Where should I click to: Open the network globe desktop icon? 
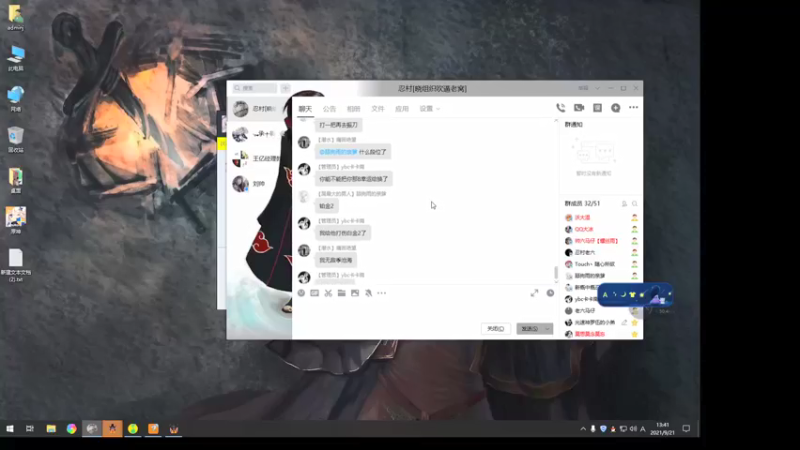16,98
